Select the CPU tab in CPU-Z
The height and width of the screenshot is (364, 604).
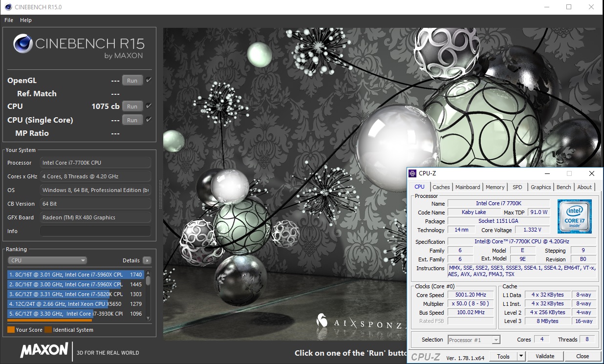(x=419, y=187)
